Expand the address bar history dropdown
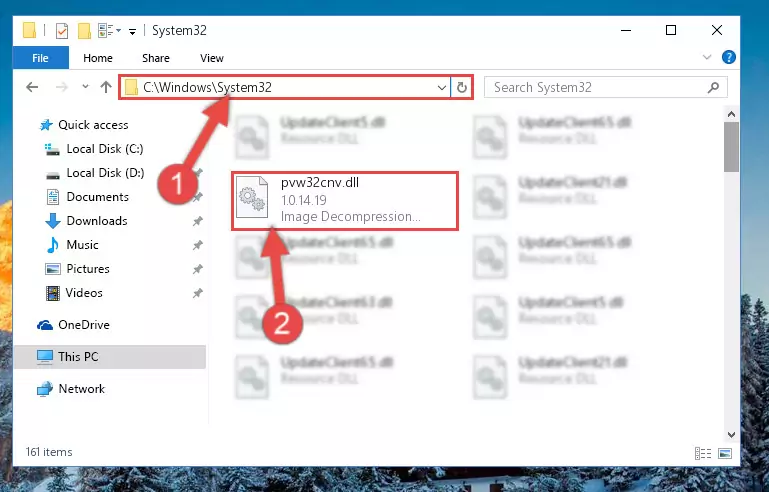This screenshot has width=769, height=492. point(442,87)
